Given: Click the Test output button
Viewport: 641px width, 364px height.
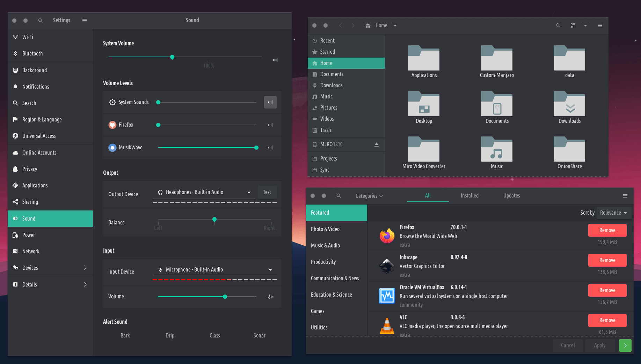Looking at the screenshot, I should coord(267,192).
